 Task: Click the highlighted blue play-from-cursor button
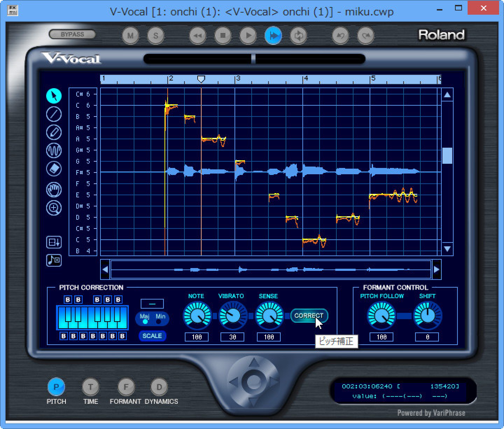[x=273, y=36]
